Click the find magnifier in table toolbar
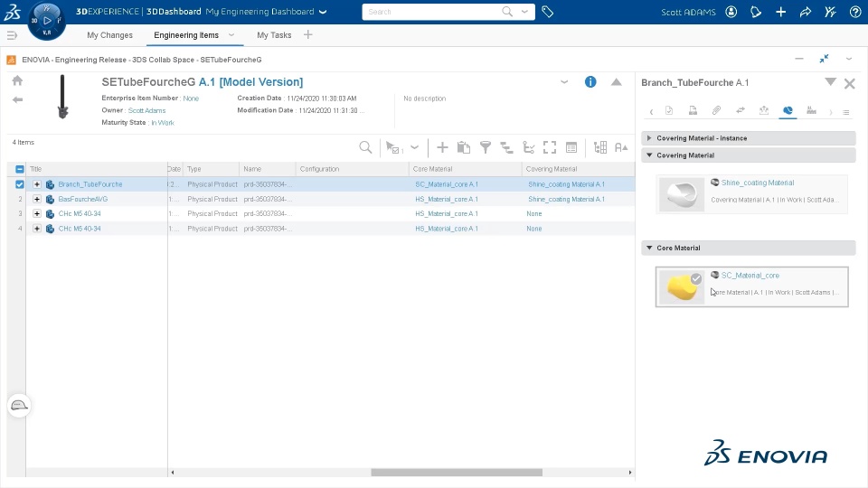Screen dimensions: 868x488 tap(365, 147)
